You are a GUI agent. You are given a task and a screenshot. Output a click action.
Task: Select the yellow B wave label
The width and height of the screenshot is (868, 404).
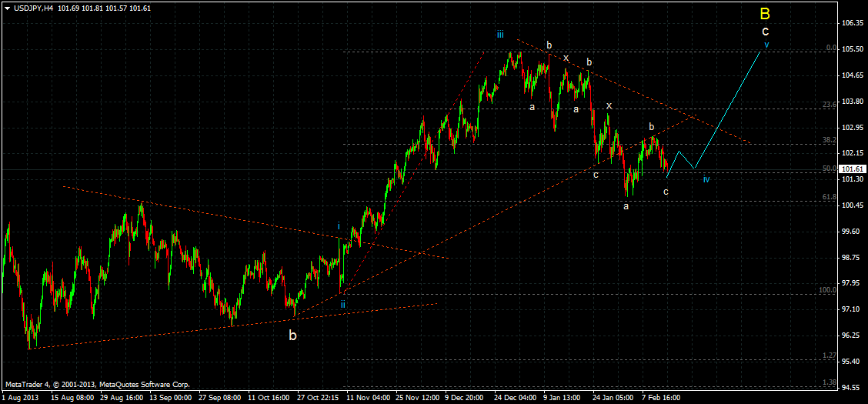765,13
